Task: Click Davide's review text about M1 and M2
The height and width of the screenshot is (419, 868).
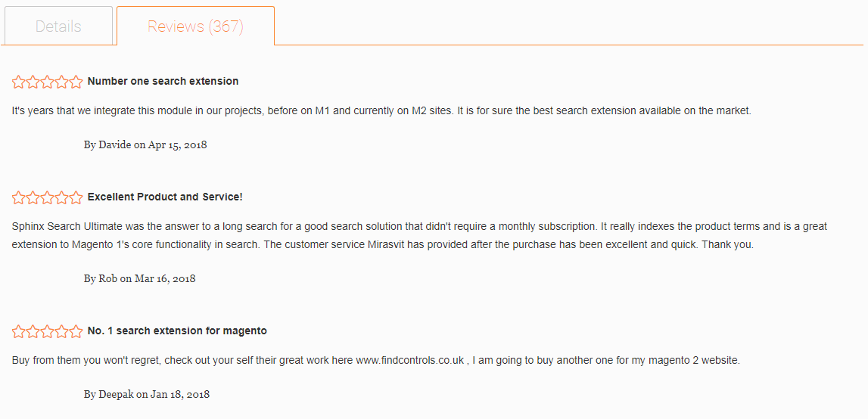Action: (381, 110)
